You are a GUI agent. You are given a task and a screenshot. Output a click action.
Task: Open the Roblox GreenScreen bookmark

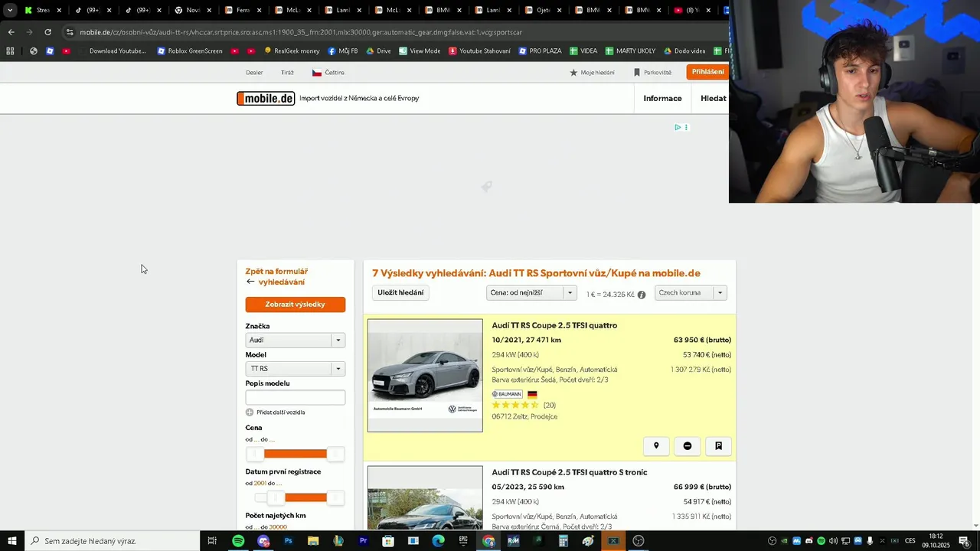(190, 51)
